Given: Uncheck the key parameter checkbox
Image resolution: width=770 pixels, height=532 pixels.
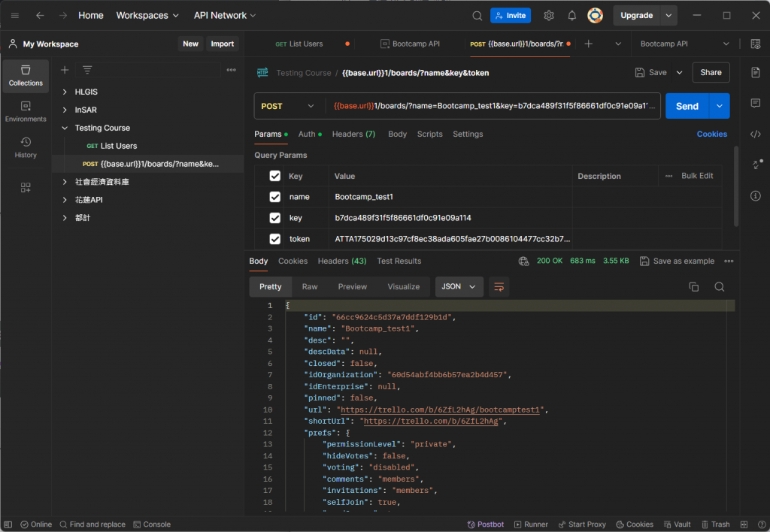Looking at the screenshot, I should [x=275, y=218].
